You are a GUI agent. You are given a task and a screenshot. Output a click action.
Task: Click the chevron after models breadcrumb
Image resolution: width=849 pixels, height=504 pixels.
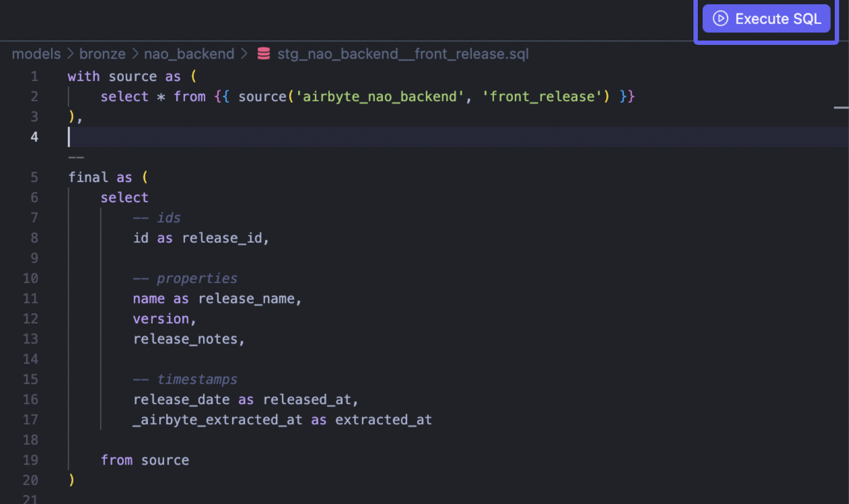coord(71,54)
